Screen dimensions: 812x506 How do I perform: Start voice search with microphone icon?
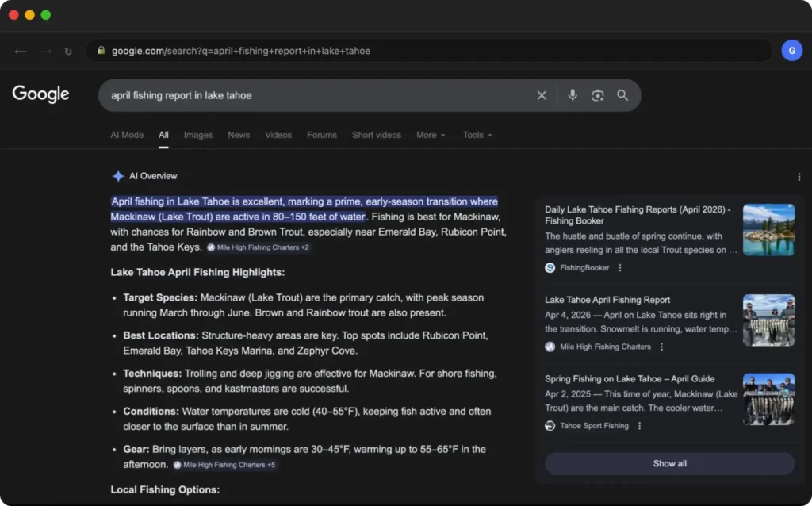click(573, 95)
